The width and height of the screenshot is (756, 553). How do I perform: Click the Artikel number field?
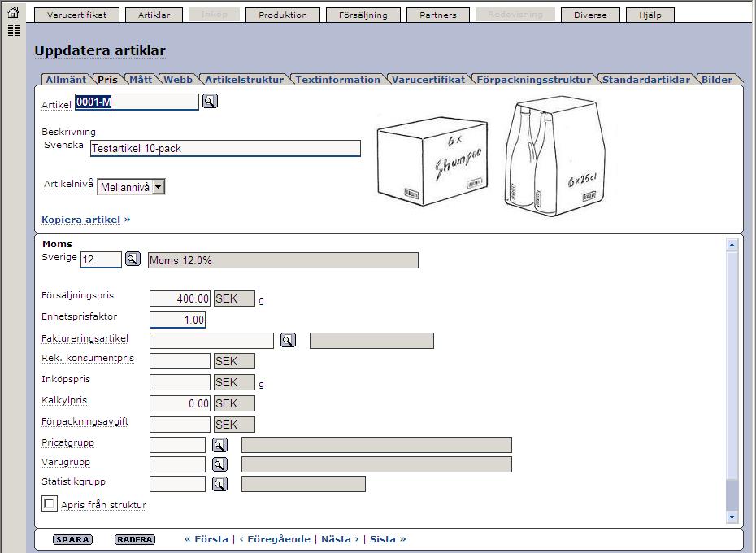pos(137,102)
